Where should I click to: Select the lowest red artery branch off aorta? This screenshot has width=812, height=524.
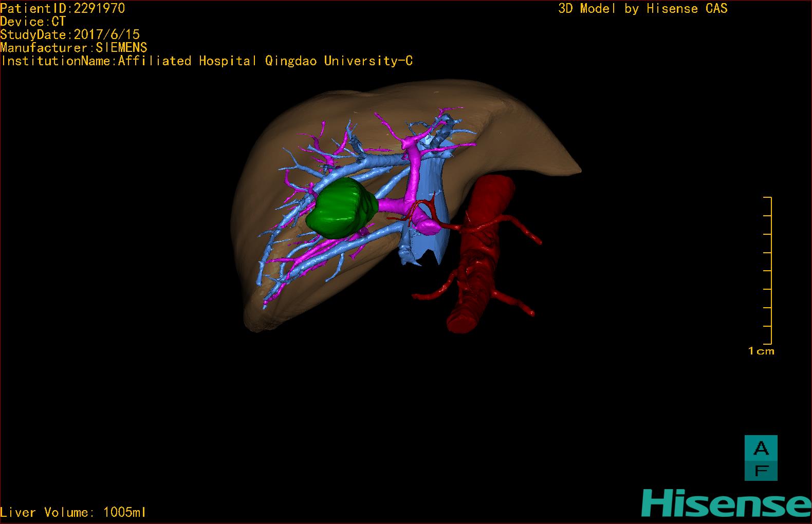[514, 303]
